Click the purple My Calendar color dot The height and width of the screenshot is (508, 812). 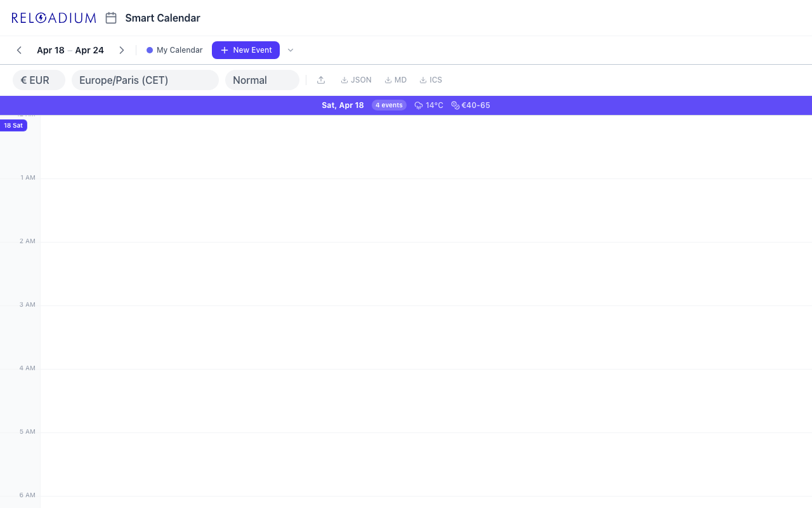(x=150, y=50)
